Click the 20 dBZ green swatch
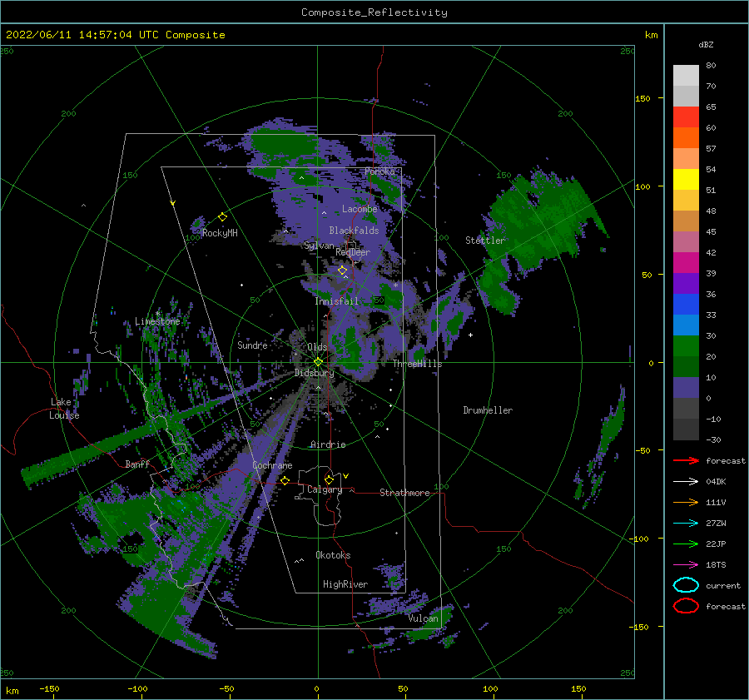This screenshot has width=749, height=700. (686, 366)
